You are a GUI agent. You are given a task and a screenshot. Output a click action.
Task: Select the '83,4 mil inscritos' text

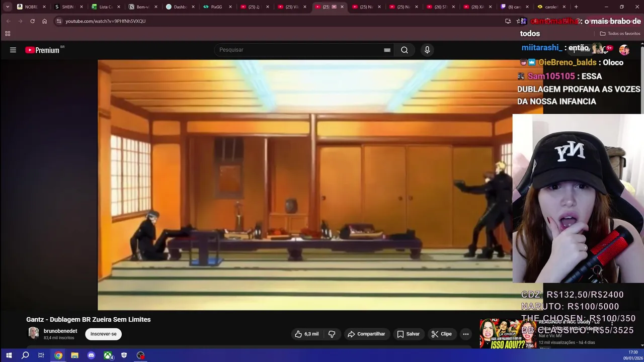(x=59, y=338)
